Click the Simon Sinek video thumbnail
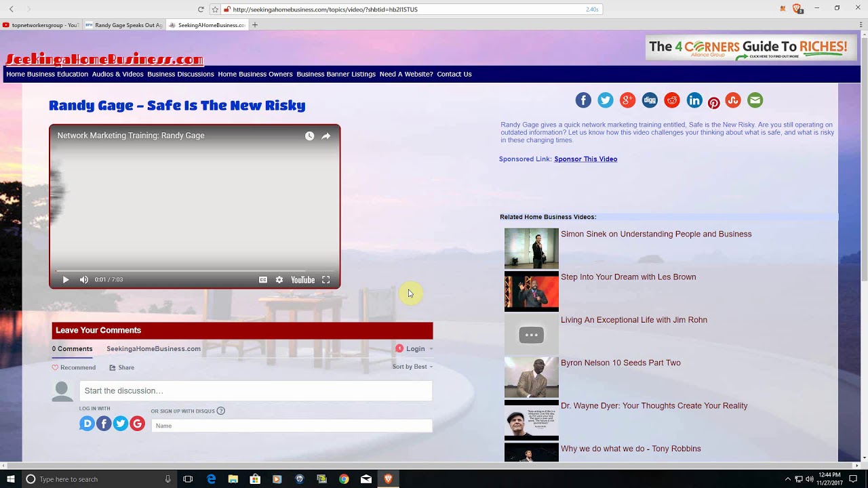This screenshot has height=488, width=868. pyautogui.click(x=532, y=248)
